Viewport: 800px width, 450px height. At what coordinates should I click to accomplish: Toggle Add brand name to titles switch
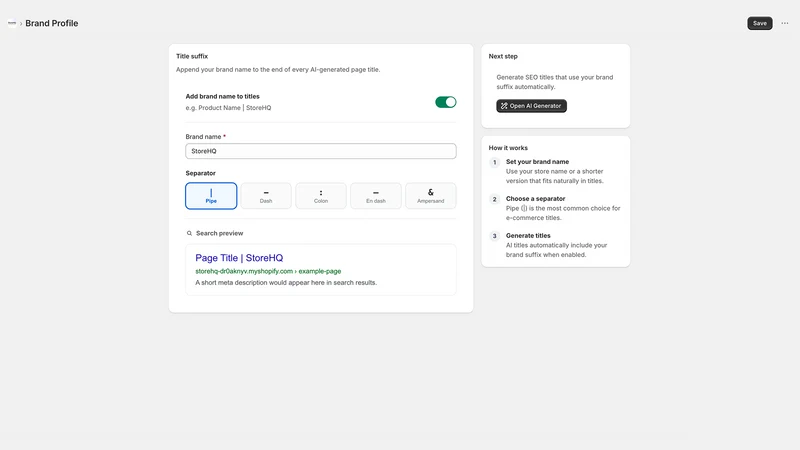[445, 102]
